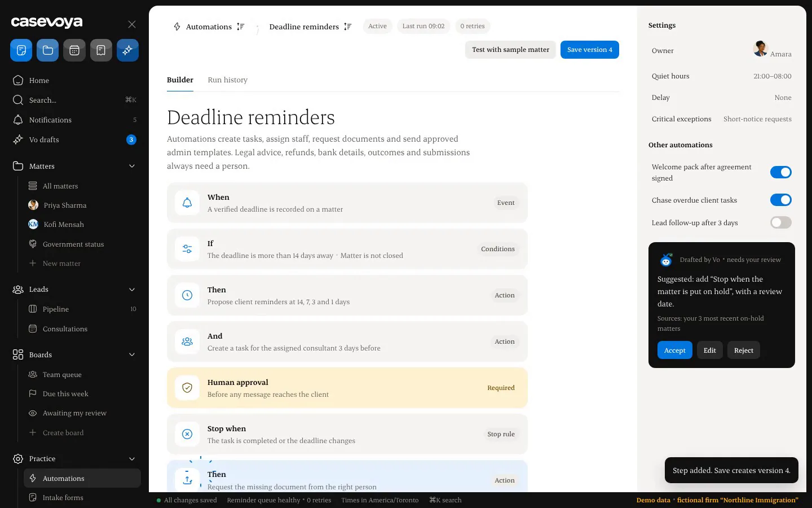Accept Vo's suggested stop rule

(674, 351)
